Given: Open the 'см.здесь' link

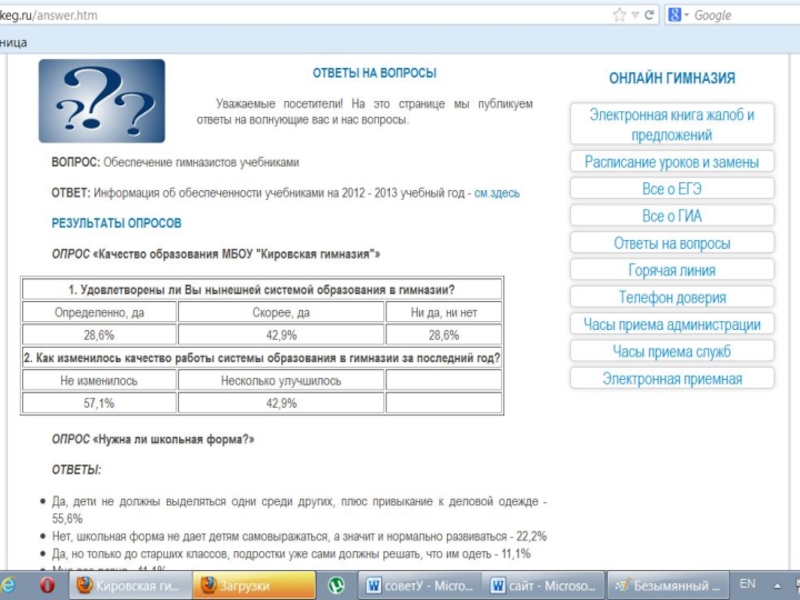Looking at the screenshot, I should tap(496, 193).
